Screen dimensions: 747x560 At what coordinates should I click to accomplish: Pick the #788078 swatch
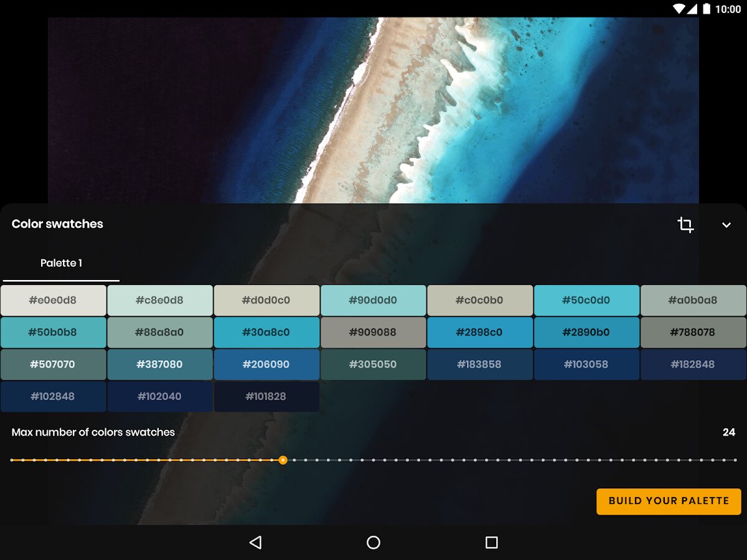click(693, 332)
